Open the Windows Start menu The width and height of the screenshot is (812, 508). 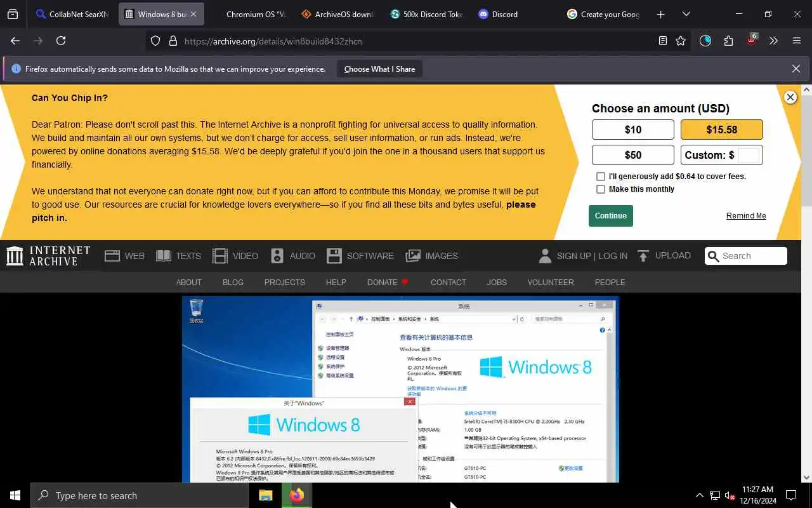[x=15, y=495]
